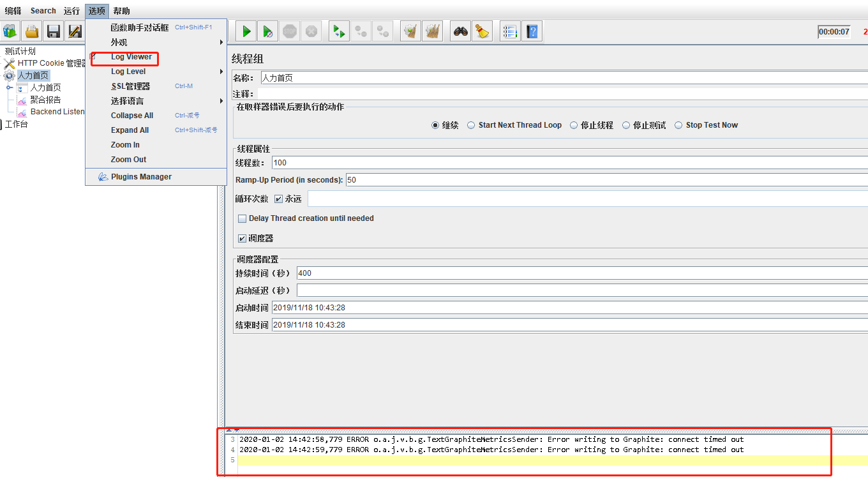868x477 pixels.
Task: Click Backend Listener graph icon
Action: (x=22, y=112)
